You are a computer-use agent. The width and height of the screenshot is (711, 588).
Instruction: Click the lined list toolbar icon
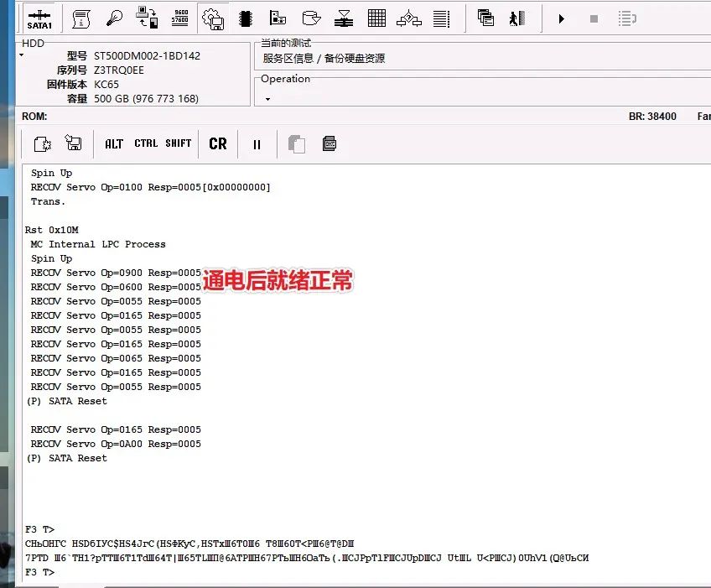pos(441,18)
